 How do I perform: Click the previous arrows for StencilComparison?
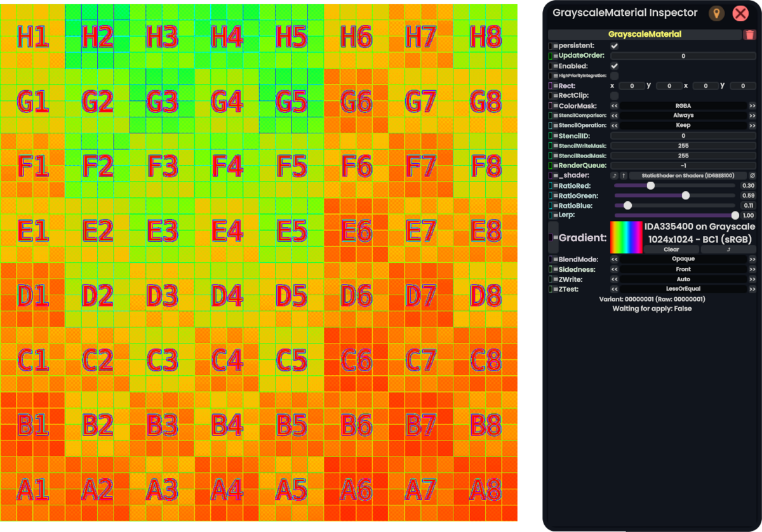tap(615, 116)
